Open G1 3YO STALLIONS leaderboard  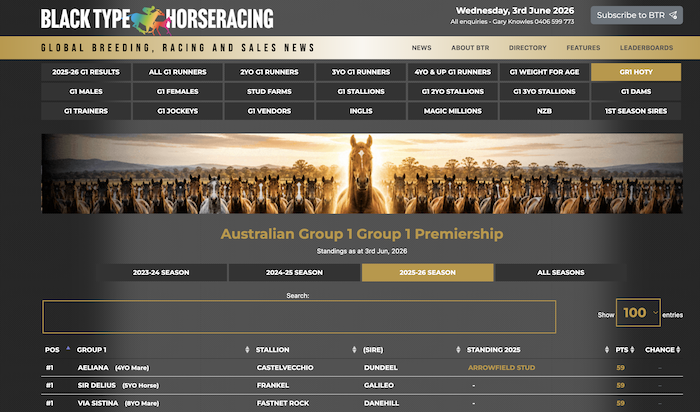point(544,92)
